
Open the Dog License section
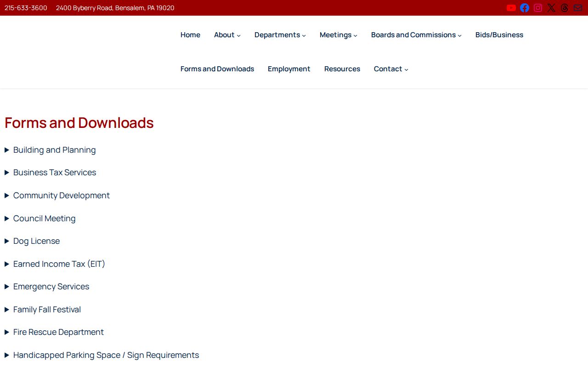[x=32, y=241]
